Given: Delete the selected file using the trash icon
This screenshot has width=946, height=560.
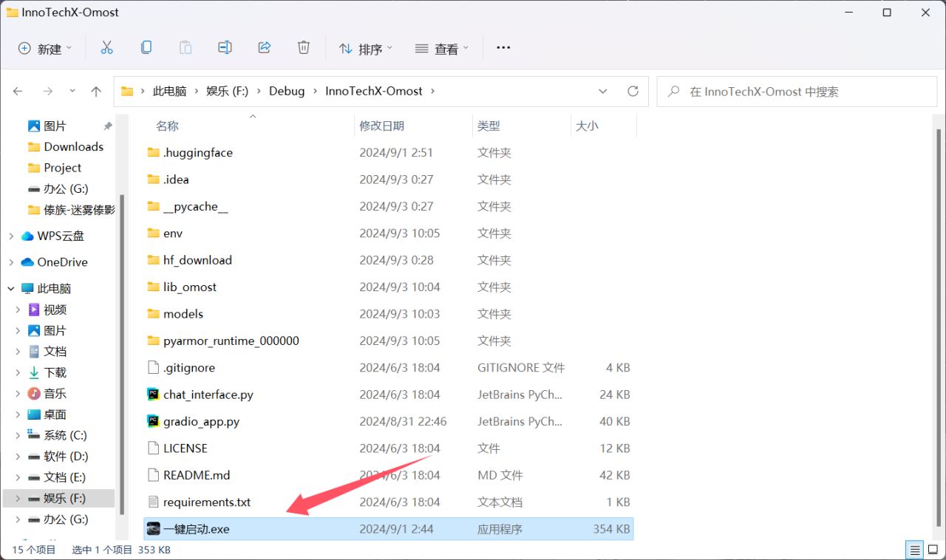Looking at the screenshot, I should coord(303,47).
